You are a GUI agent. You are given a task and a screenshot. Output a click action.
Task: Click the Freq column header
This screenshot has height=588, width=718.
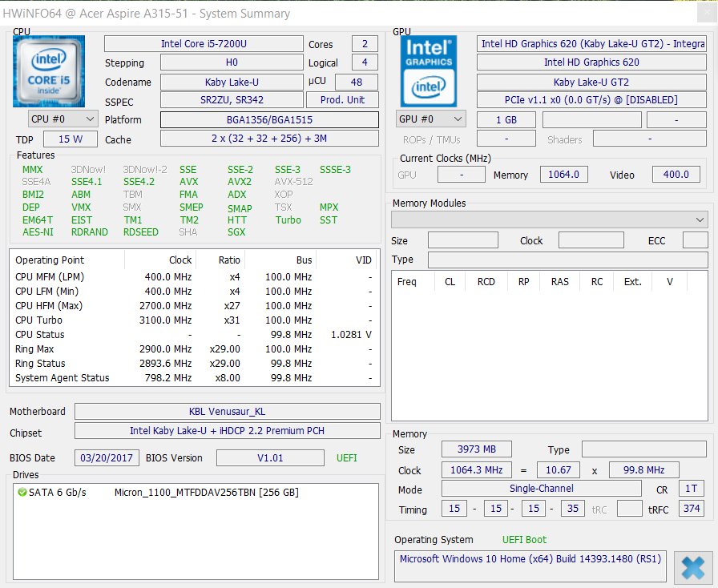pos(407,282)
